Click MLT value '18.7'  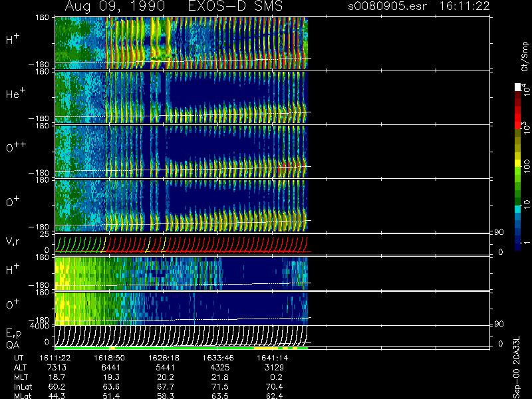pyautogui.click(x=59, y=377)
